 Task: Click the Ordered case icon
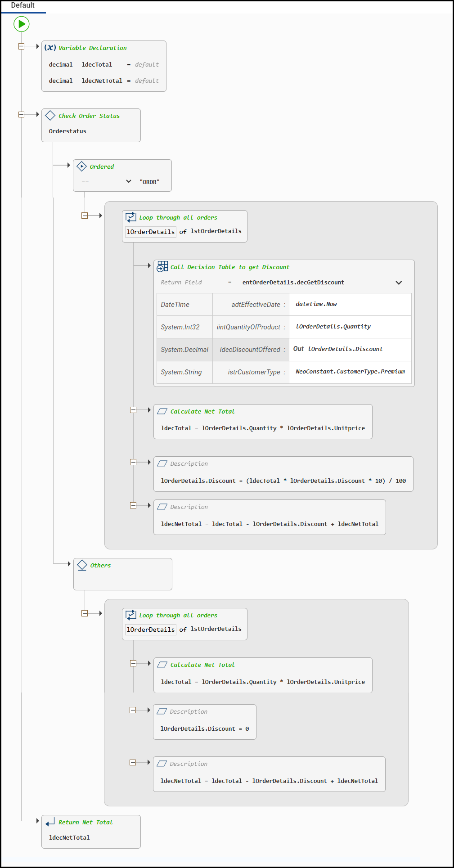point(81,166)
